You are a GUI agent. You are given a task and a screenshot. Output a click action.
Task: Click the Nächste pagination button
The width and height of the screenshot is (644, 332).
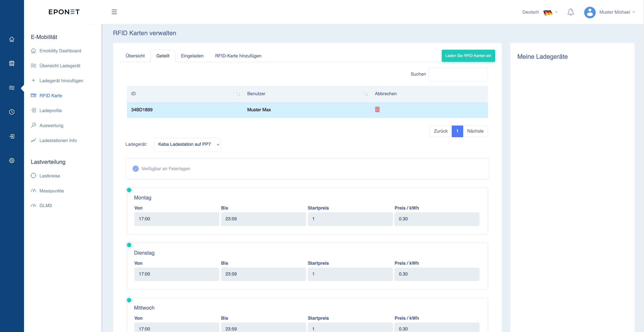[475, 131]
